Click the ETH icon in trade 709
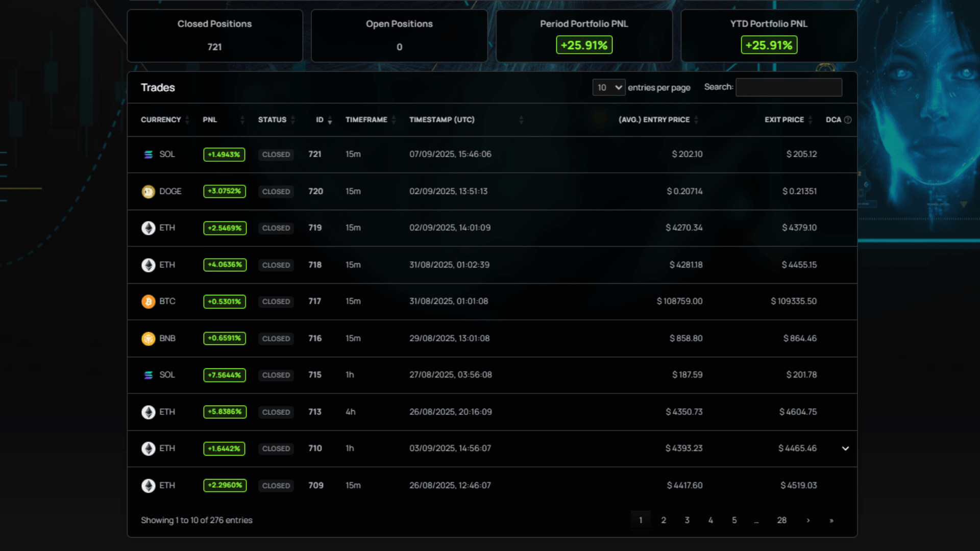 coord(149,485)
